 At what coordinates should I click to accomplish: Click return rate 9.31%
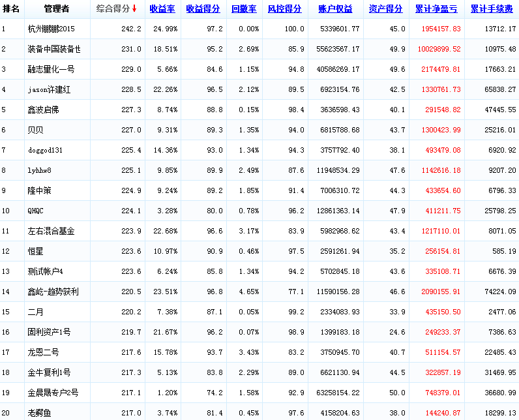(167, 130)
